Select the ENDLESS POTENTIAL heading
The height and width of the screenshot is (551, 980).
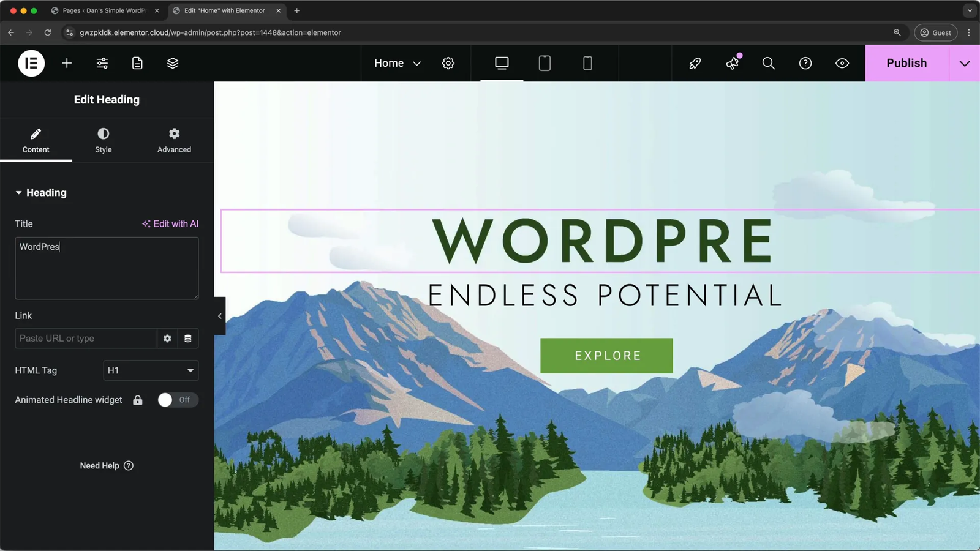pos(605,296)
